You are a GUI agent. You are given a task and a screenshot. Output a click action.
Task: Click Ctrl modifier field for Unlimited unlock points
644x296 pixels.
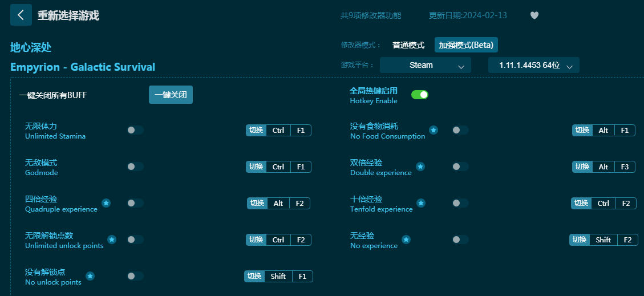(278, 240)
